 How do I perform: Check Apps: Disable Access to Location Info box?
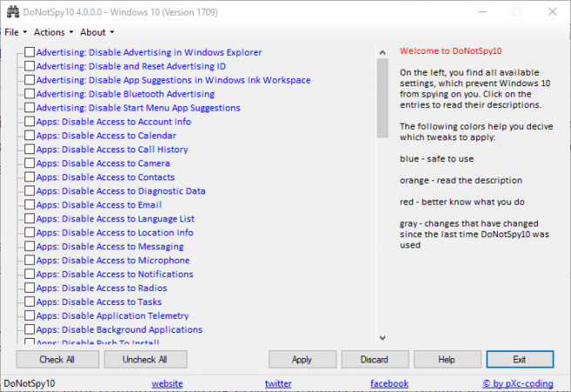click(x=30, y=233)
